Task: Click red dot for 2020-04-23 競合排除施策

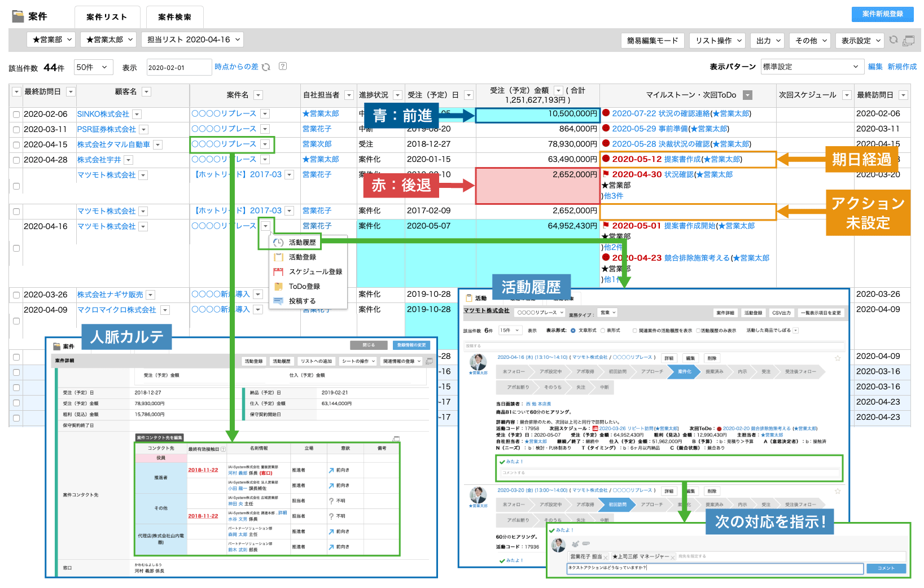Action: [x=606, y=258]
